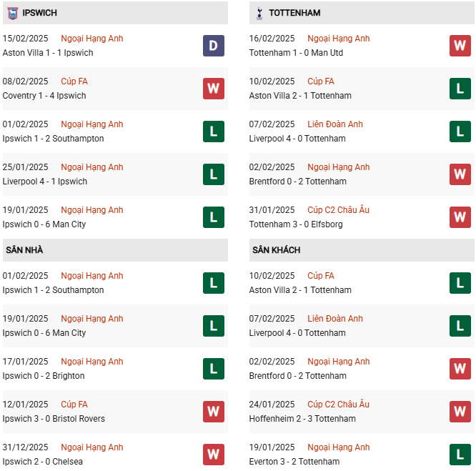Click the Ipswich 0 - 6 Man City result under SÂN NHÀ
The width and height of the screenshot is (476, 471).
44,333
